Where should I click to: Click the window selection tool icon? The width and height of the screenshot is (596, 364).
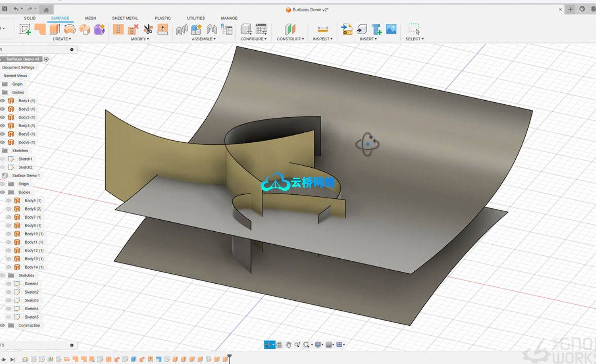414,29
